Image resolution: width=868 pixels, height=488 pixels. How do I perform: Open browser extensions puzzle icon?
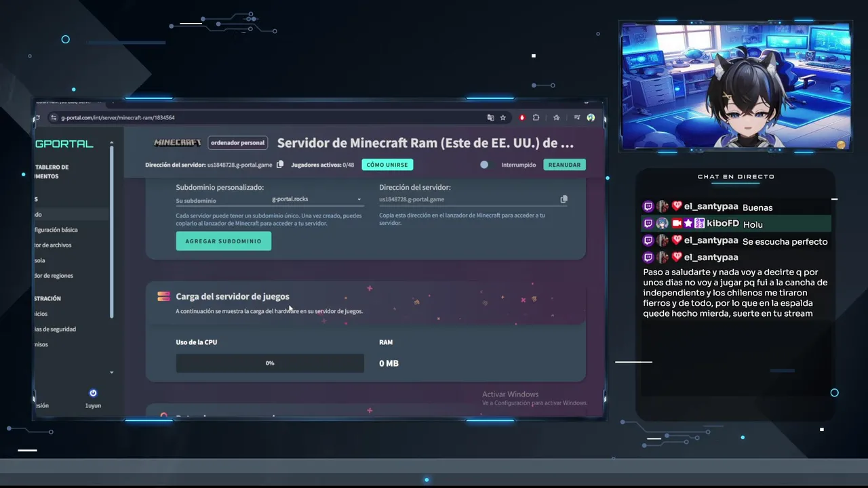click(x=536, y=117)
